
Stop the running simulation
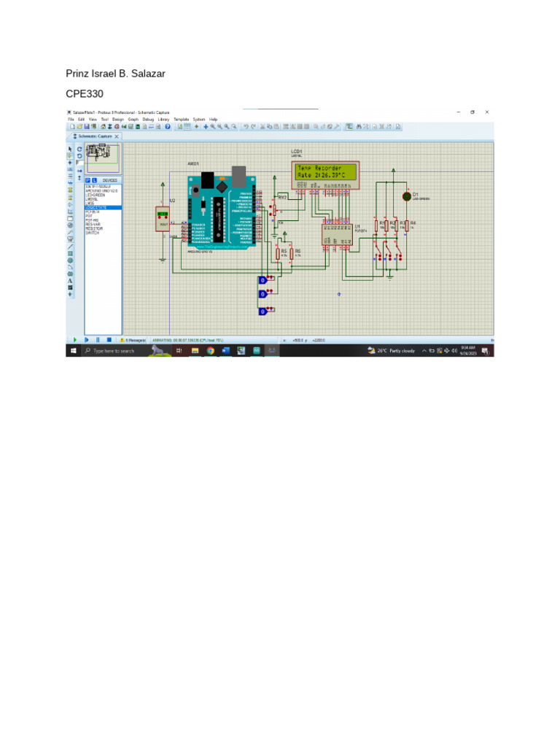pyautogui.click(x=109, y=340)
